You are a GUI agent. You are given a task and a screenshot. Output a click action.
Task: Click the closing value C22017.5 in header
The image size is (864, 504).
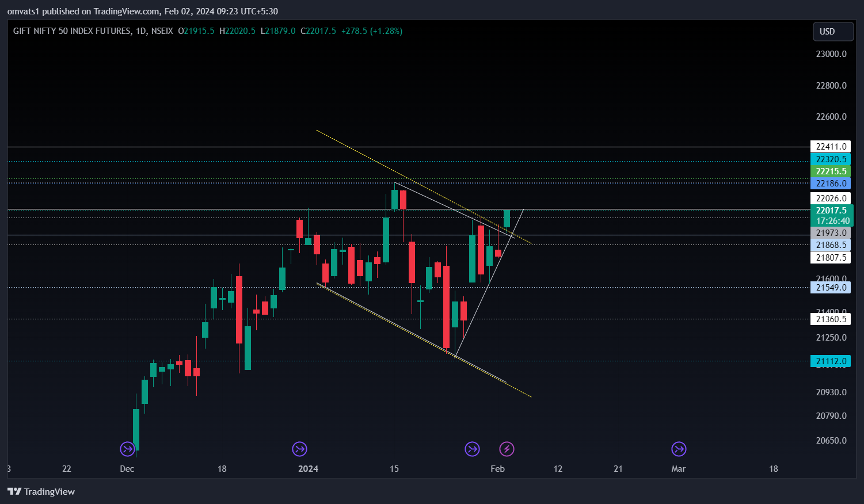coord(318,31)
